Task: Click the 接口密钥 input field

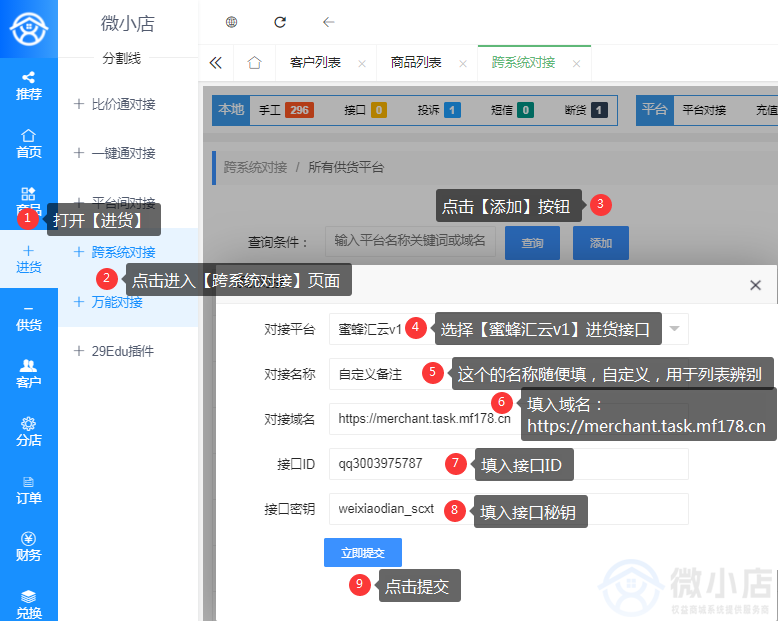Action: pos(509,509)
